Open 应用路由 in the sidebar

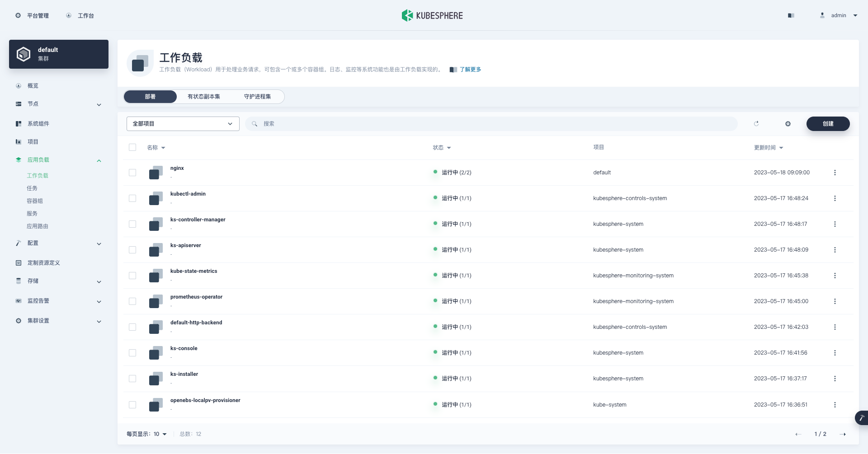pos(38,226)
